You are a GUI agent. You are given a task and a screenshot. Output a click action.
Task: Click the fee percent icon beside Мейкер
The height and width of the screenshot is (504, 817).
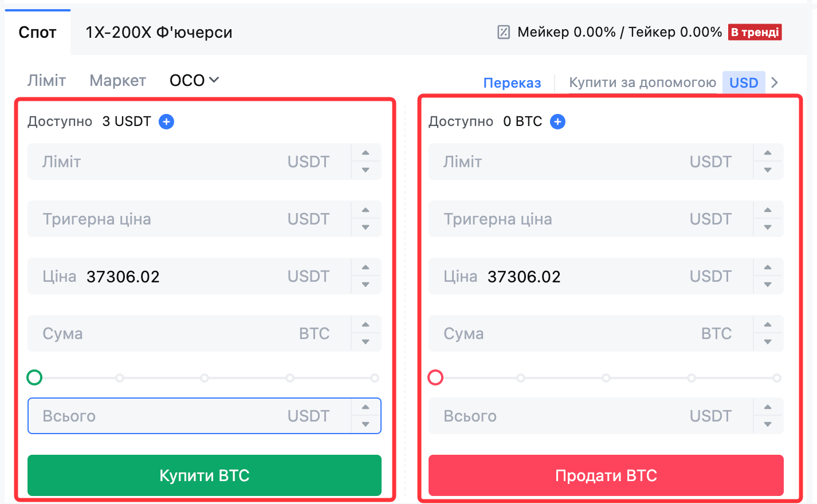click(x=504, y=32)
